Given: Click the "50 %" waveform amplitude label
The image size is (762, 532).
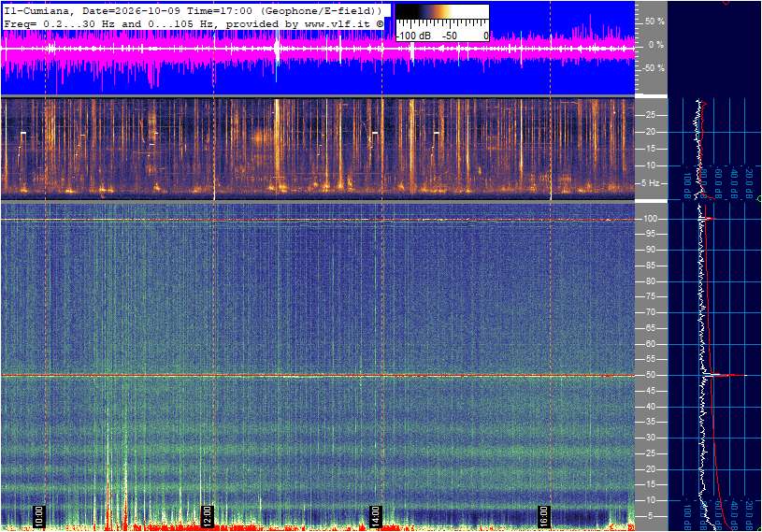Looking at the screenshot, I should tap(654, 22).
